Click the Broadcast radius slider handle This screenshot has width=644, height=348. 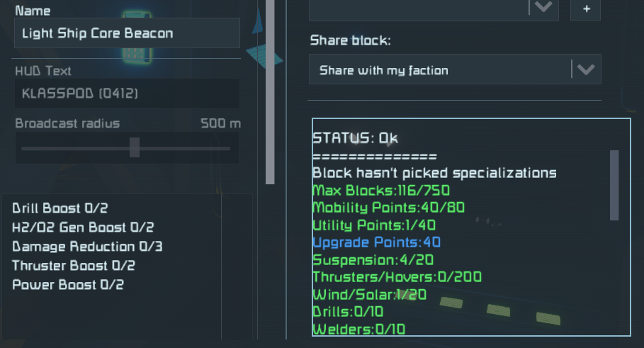click(x=135, y=147)
